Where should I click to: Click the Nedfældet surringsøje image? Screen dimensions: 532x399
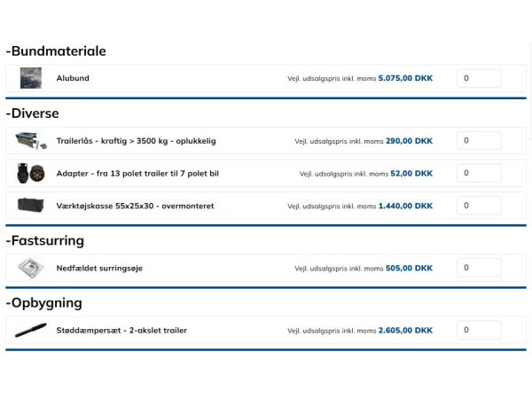[x=31, y=268]
